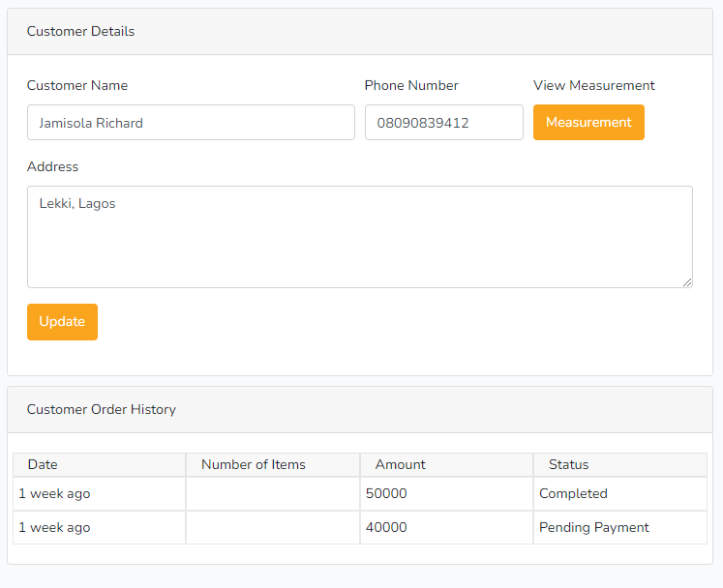Focus the Phone Number text box
This screenshot has height=588, width=723.
pyautogui.click(x=443, y=123)
